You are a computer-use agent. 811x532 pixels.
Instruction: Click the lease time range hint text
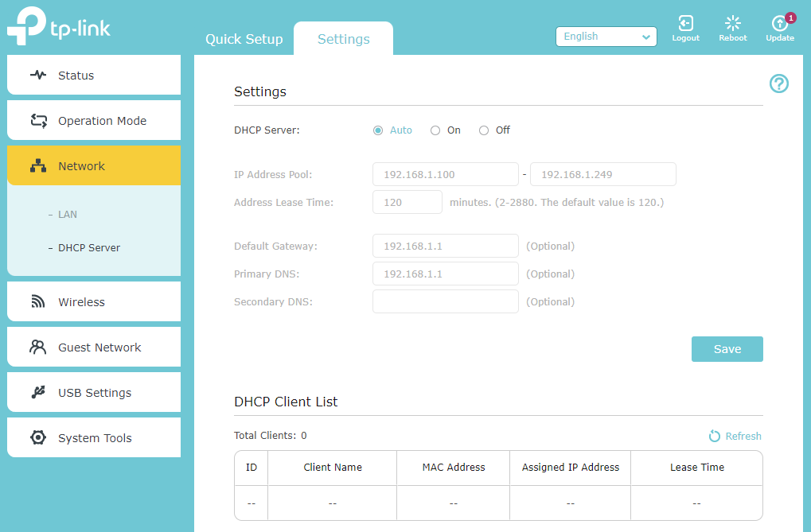tap(556, 202)
